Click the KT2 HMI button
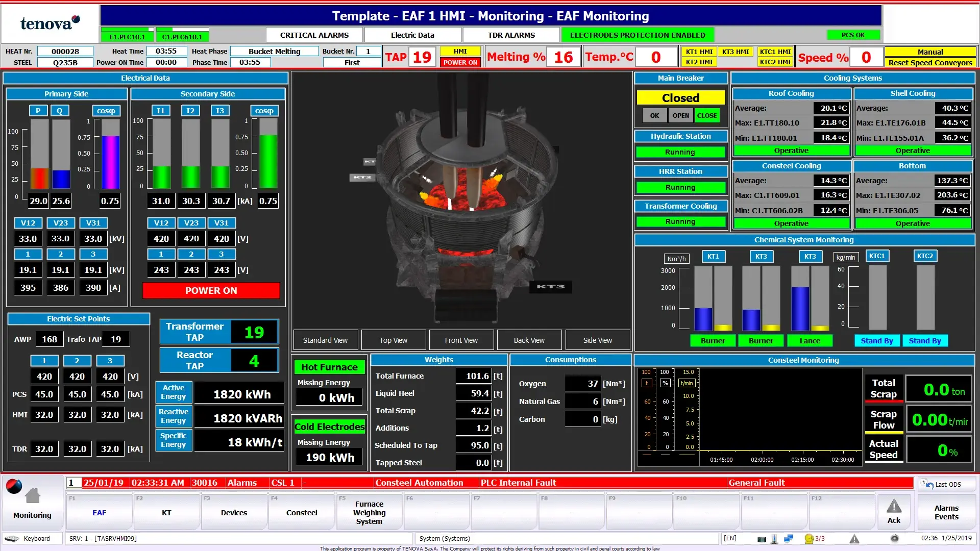 point(699,62)
